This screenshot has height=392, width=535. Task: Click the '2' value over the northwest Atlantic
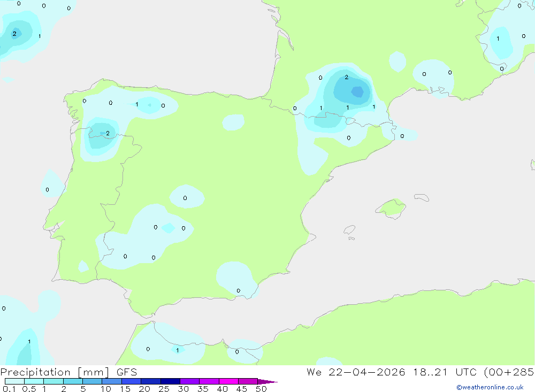(14, 34)
